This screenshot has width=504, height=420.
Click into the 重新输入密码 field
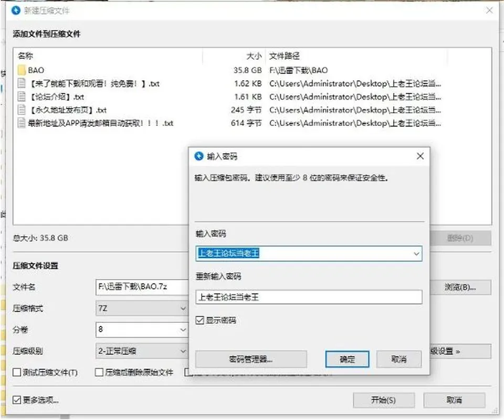[x=309, y=297]
